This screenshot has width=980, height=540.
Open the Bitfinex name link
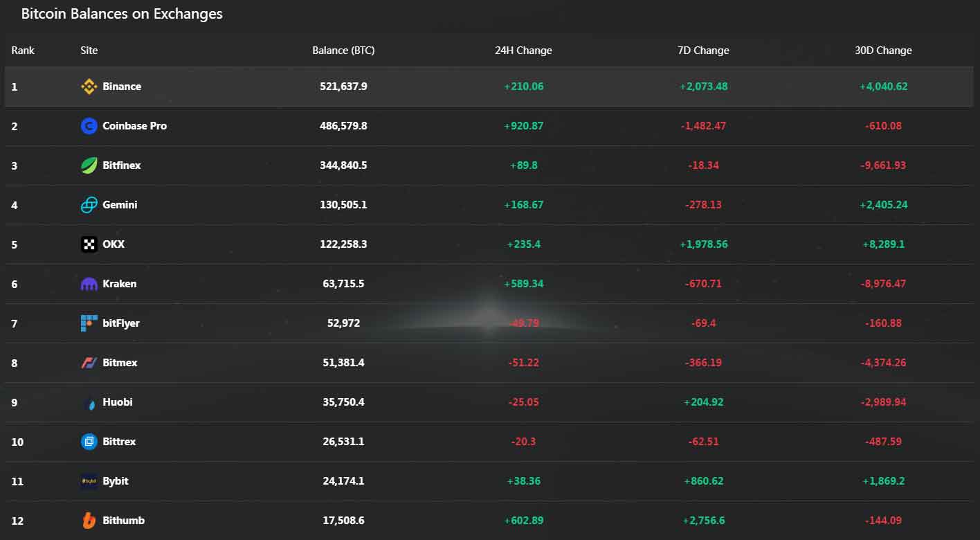tap(122, 165)
